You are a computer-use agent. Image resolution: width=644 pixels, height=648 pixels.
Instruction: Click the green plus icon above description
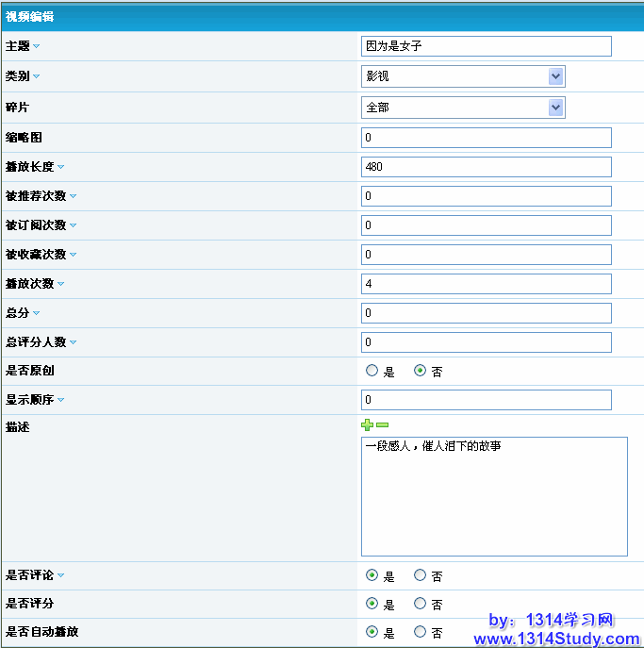click(367, 426)
